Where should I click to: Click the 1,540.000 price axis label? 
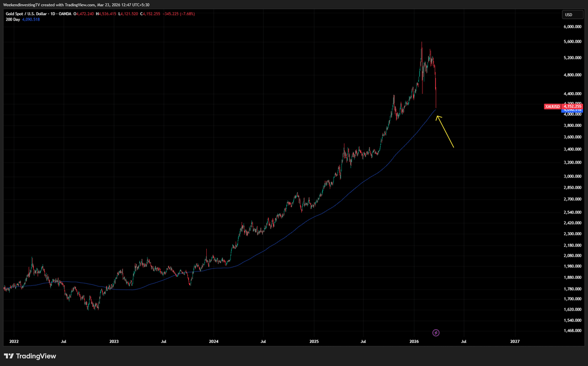(572, 320)
